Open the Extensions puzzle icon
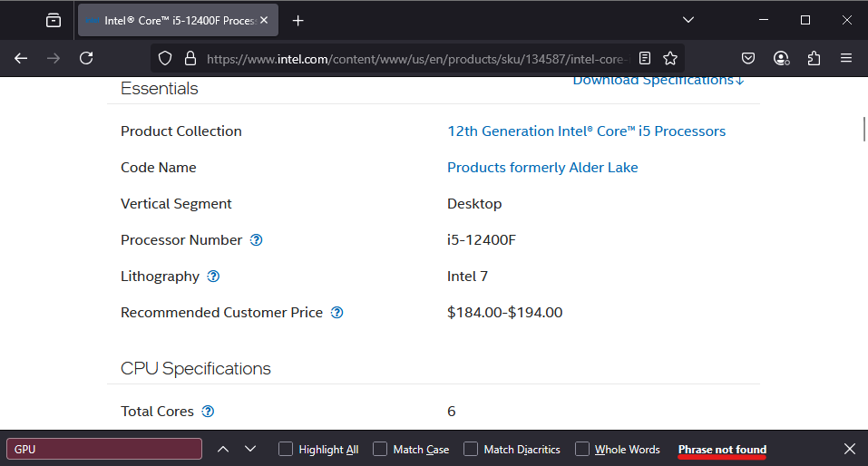868x466 pixels. (814, 58)
